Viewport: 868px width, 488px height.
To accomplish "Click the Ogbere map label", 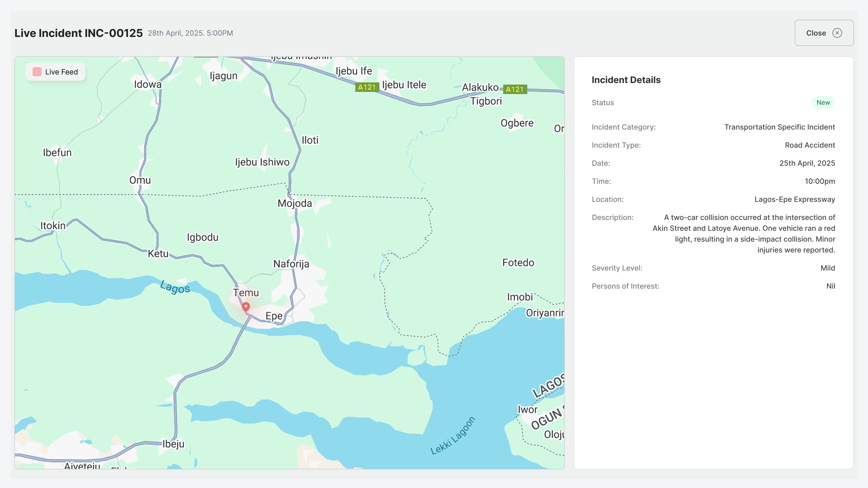I will [x=517, y=123].
